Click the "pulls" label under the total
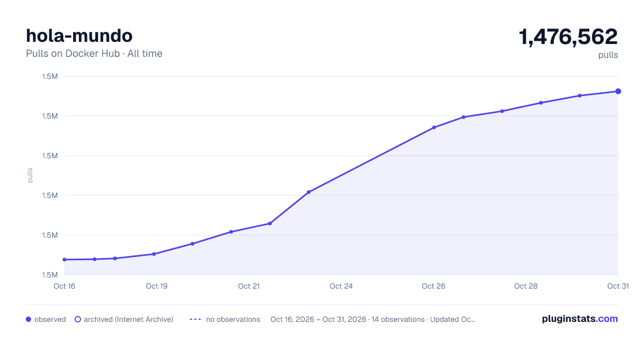The width and height of the screenshot is (644, 338). (608, 55)
